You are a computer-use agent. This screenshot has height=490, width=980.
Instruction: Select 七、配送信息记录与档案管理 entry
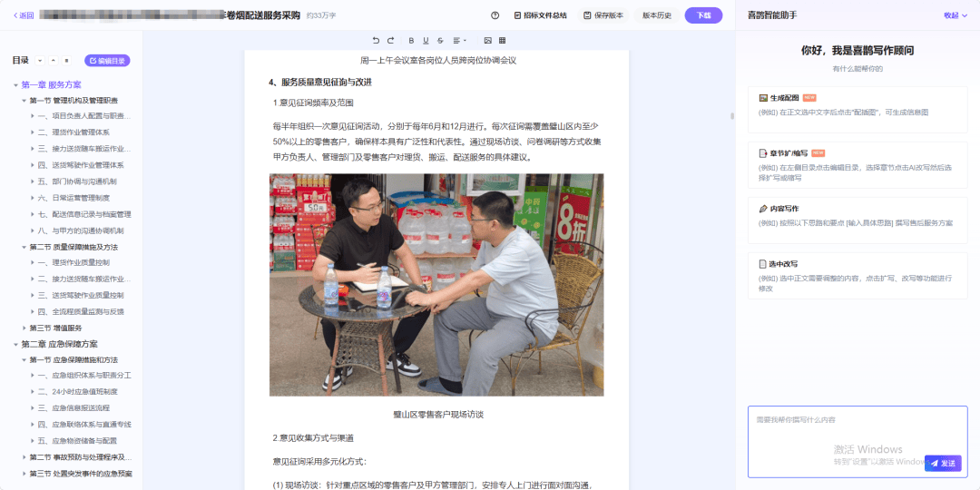(84, 214)
